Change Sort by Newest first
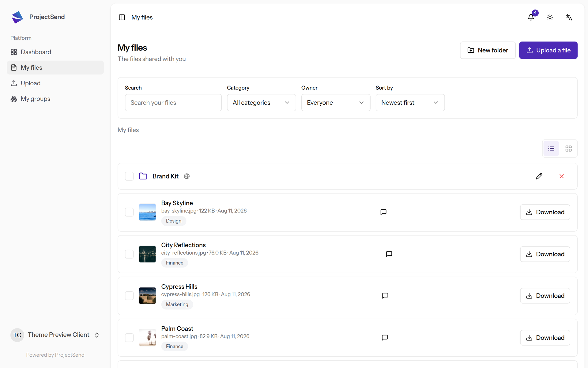This screenshot has height=368, width=588. coord(410,103)
